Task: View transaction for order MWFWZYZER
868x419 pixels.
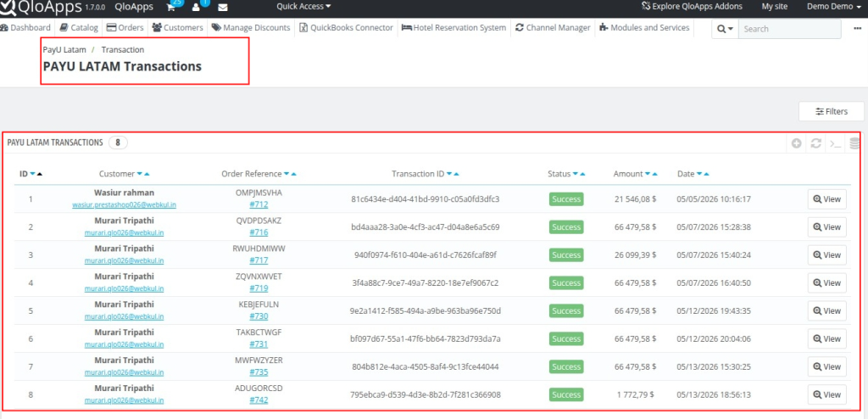Action: (827, 367)
